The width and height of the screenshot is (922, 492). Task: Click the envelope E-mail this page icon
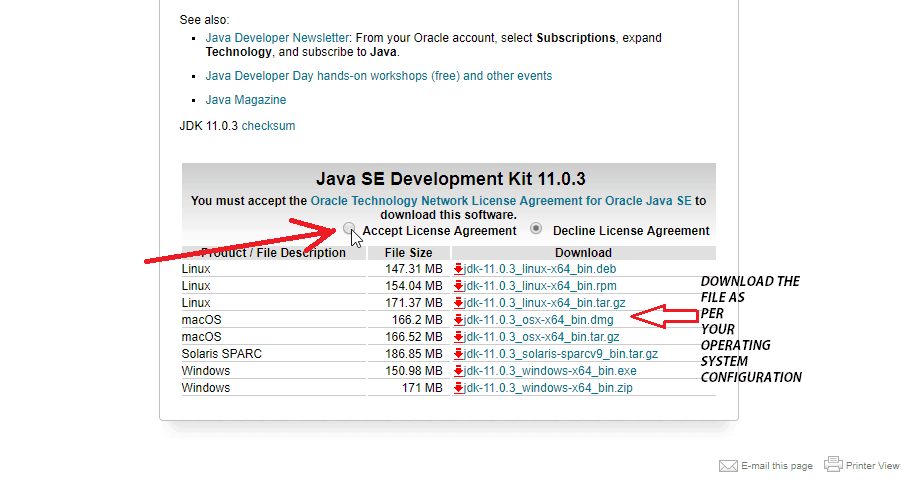(x=728, y=466)
